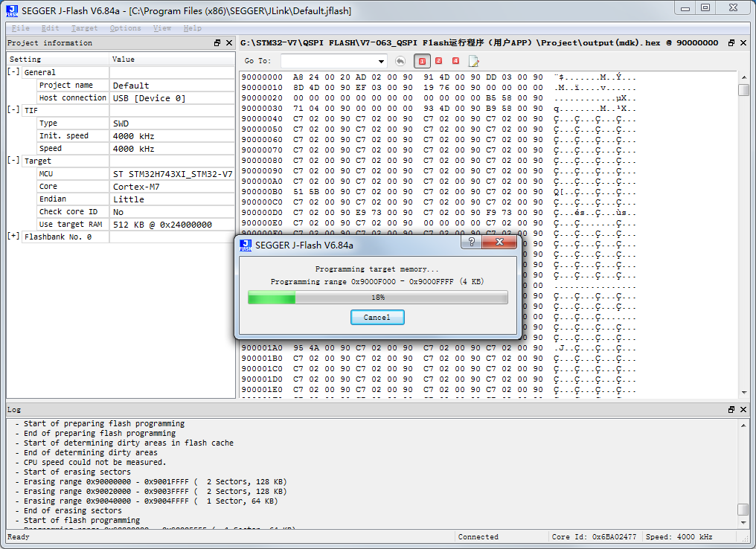
Task: Click 'Core Id: 0x6BA02477' in status bar
Action: click(594, 537)
